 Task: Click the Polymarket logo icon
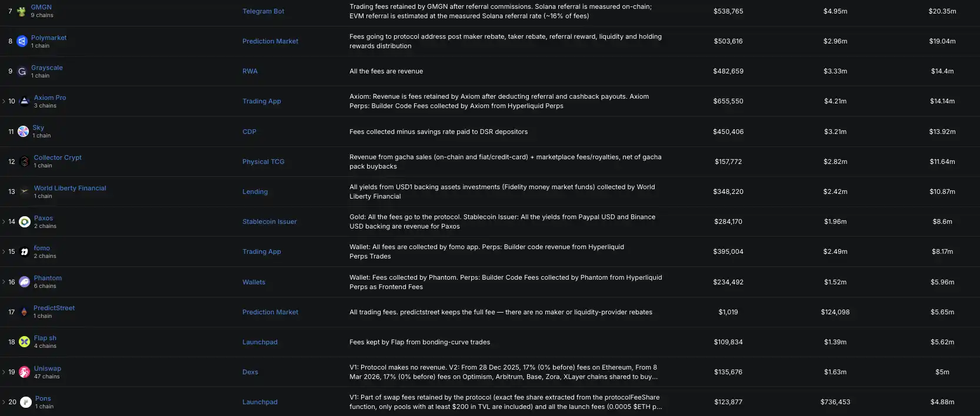[22, 41]
